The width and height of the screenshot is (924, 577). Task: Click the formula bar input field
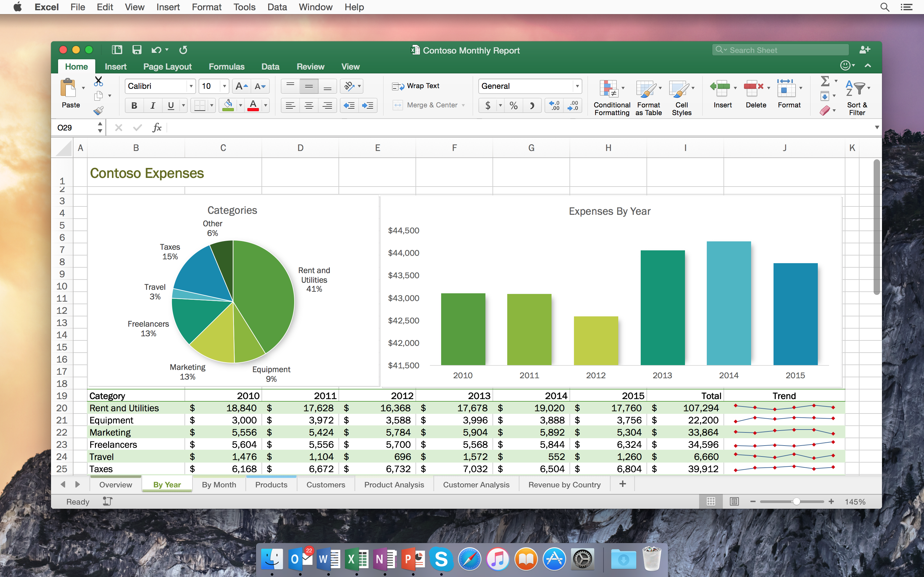(x=519, y=128)
